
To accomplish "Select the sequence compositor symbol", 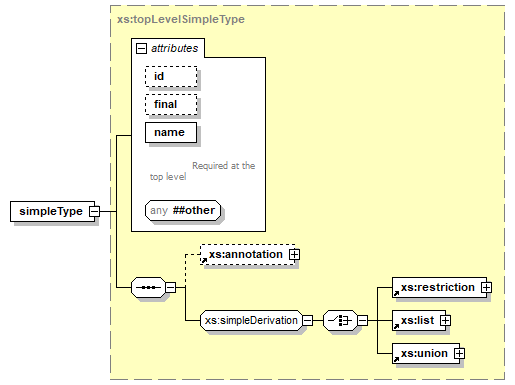I will click(x=148, y=287).
